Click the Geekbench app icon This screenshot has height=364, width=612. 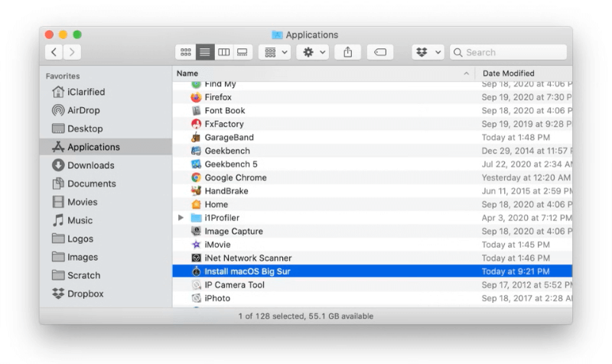click(196, 151)
